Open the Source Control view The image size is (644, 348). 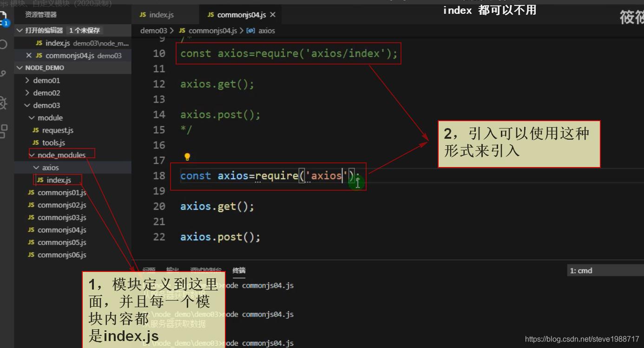click(x=3, y=73)
